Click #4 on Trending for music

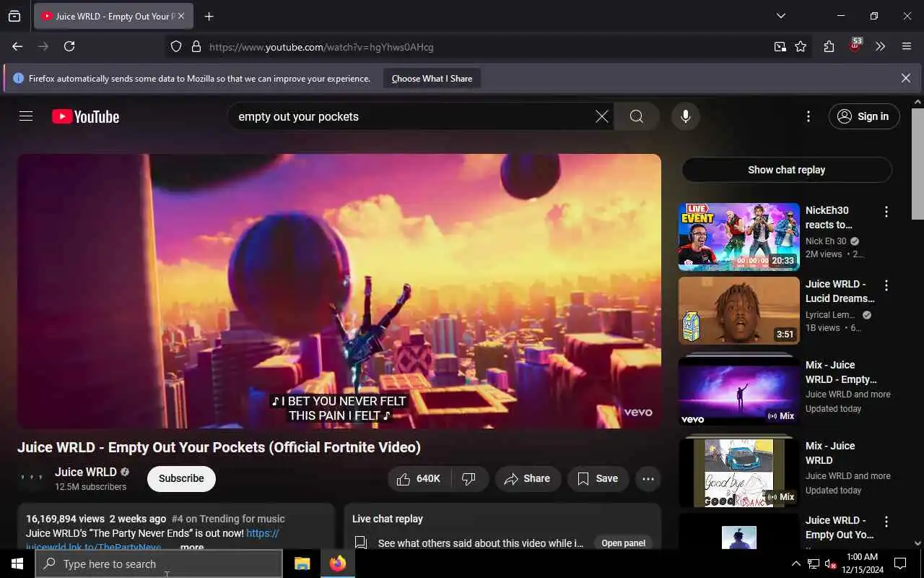click(x=228, y=519)
